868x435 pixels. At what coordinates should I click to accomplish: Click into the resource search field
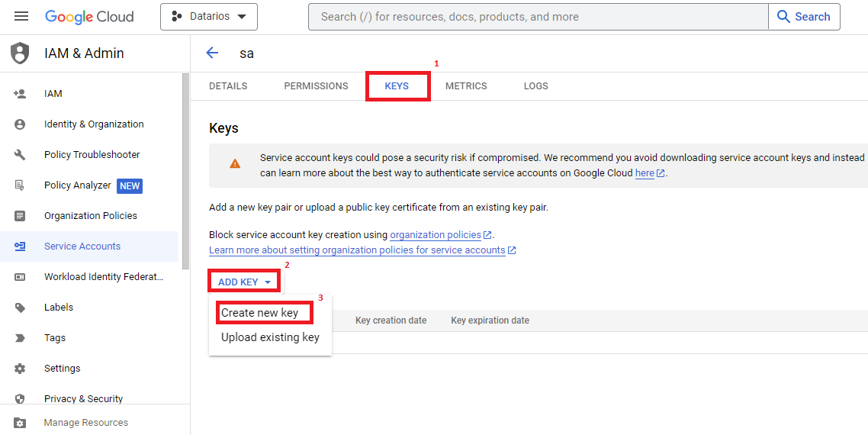[x=538, y=17]
